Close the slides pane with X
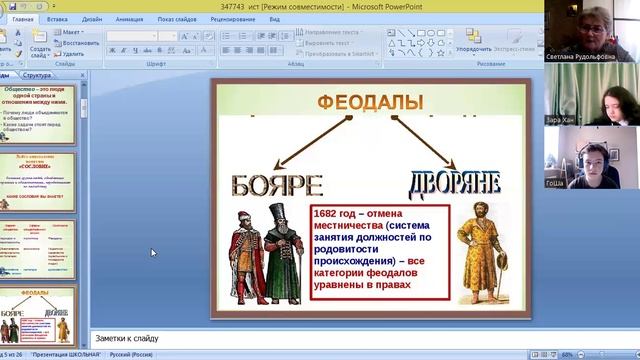640x360 pixels. pos(82,75)
